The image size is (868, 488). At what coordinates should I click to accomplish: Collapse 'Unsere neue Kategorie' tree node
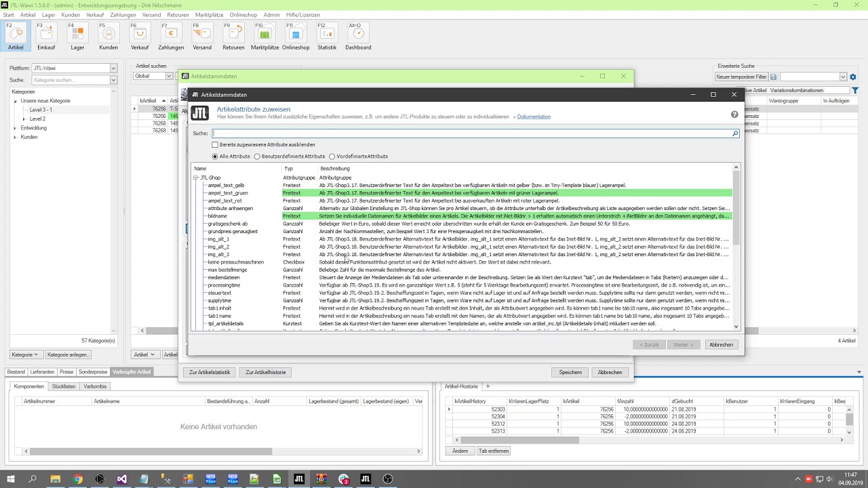(15, 101)
